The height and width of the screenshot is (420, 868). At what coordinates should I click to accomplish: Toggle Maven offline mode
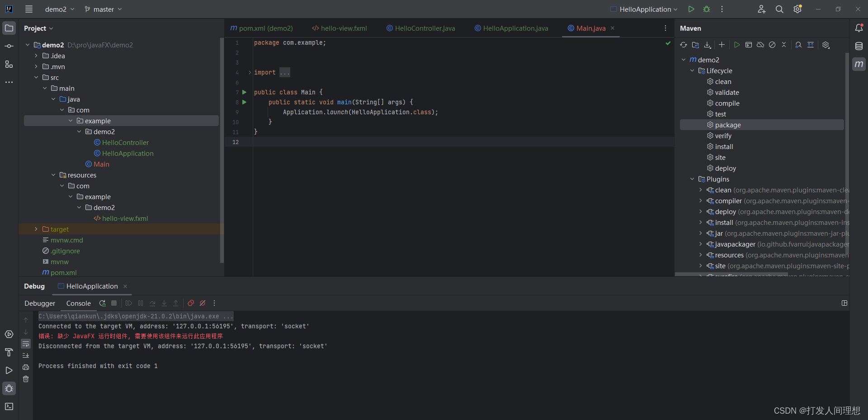(x=760, y=45)
